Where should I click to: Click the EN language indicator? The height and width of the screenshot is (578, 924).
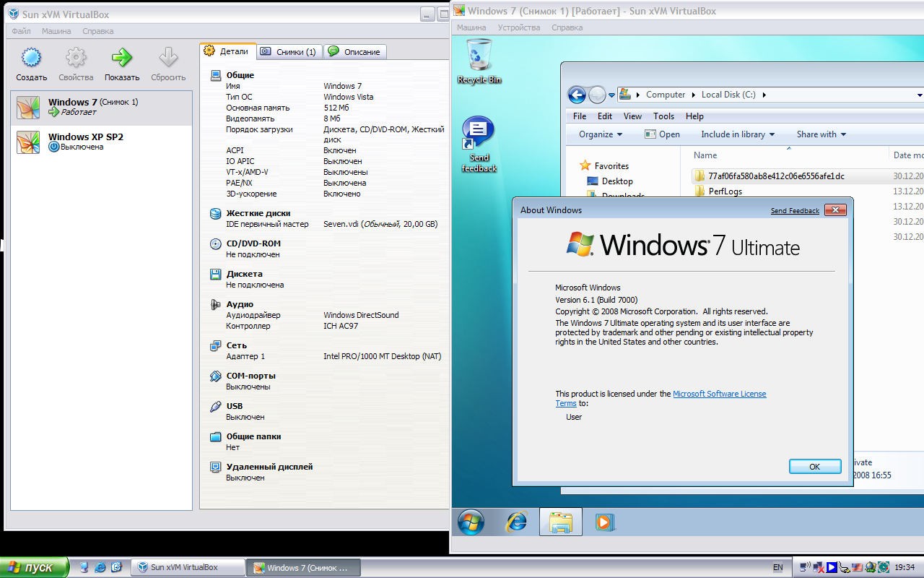[777, 568]
